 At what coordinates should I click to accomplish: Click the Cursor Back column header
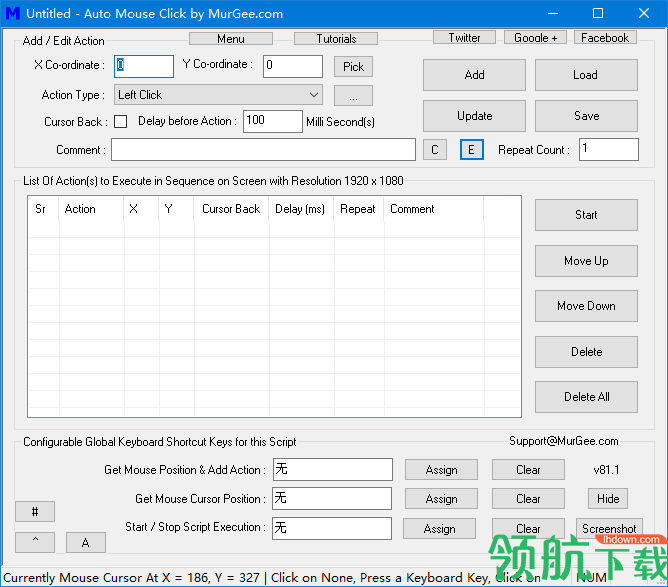[231, 209]
